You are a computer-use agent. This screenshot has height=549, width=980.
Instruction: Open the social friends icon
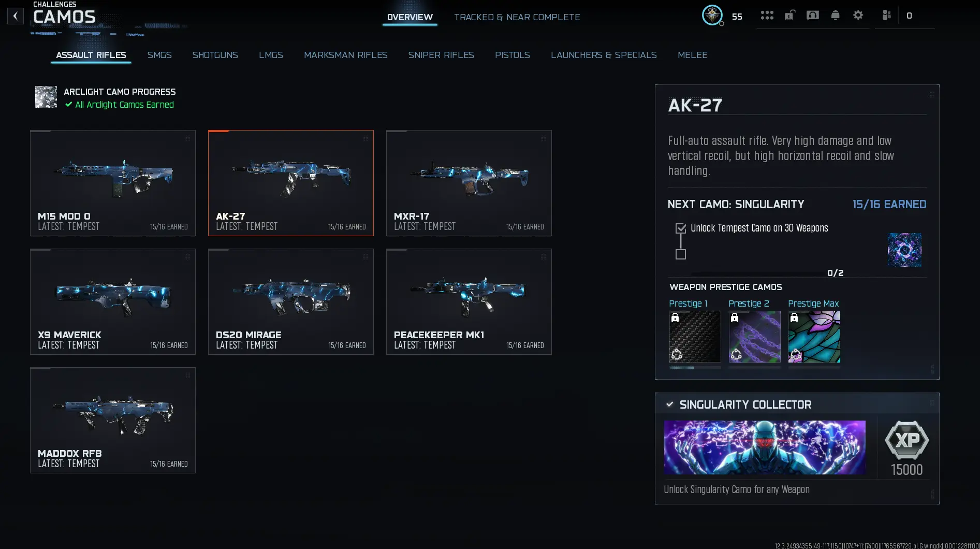click(886, 16)
